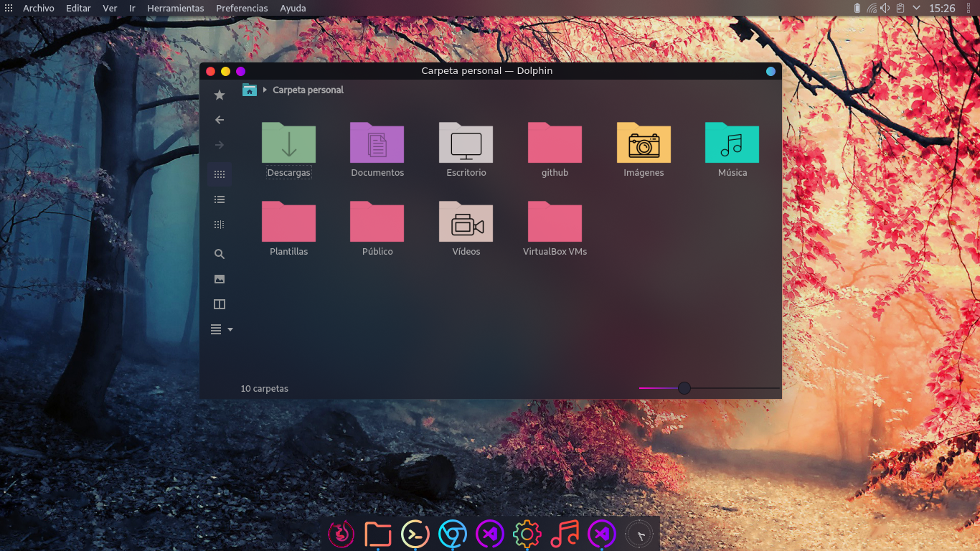
Task: Switch to details view mode
Action: pyautogui.click(x=220, y=225)
